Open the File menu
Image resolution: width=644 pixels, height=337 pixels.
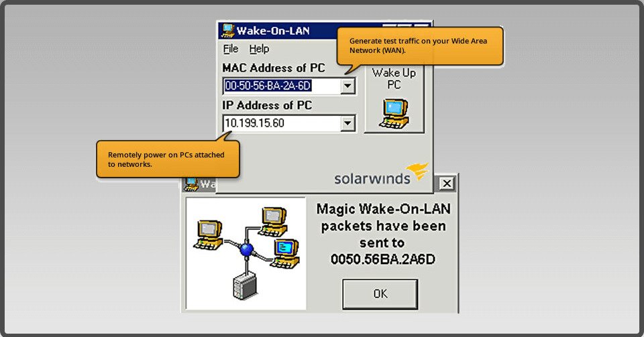point(230,49)
